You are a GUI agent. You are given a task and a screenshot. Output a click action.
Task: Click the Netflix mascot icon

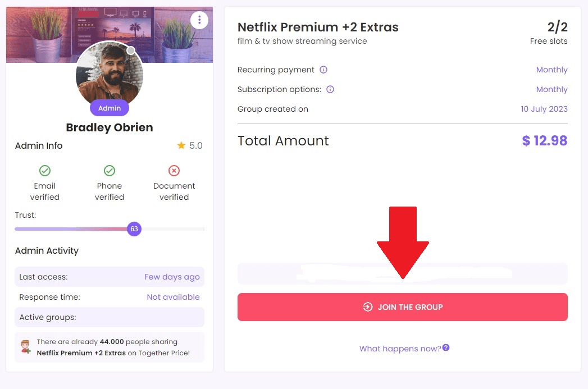tap(26, 347)
